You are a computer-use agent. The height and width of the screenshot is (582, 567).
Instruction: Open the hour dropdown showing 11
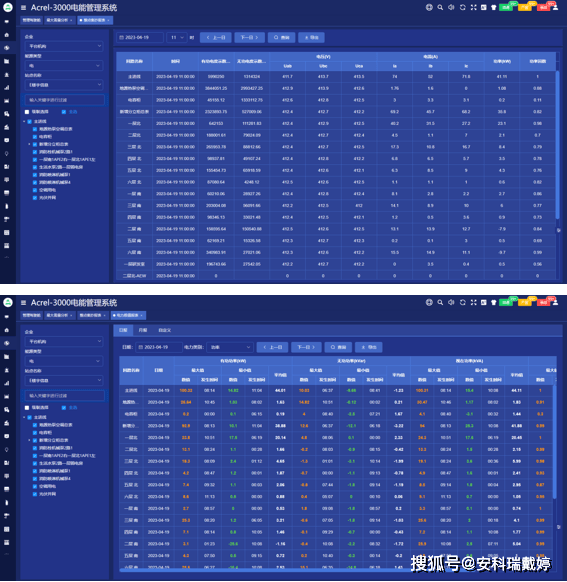(177, 37)
